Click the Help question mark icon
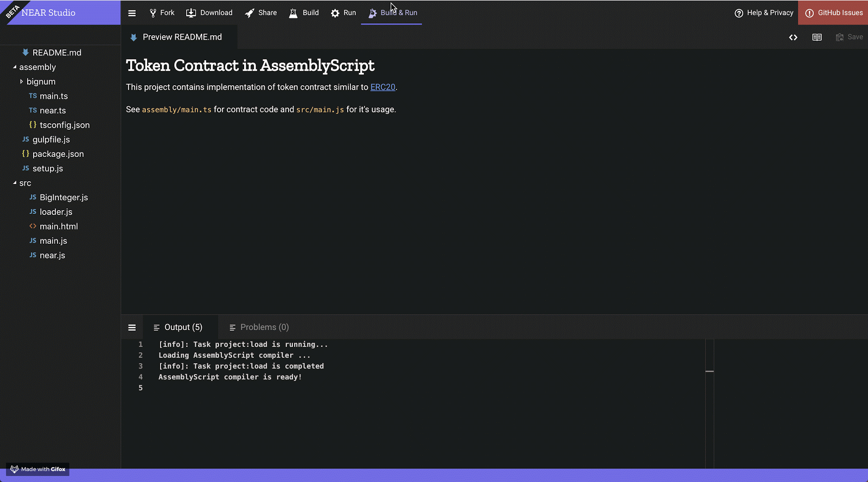This screenshot has width=868, height=482. coord(739,13)
